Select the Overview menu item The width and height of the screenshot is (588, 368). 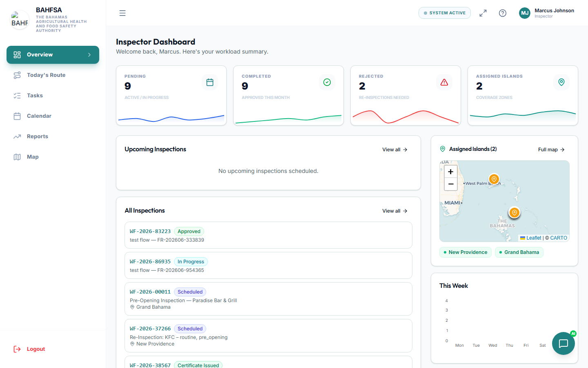tap(53, 55)
